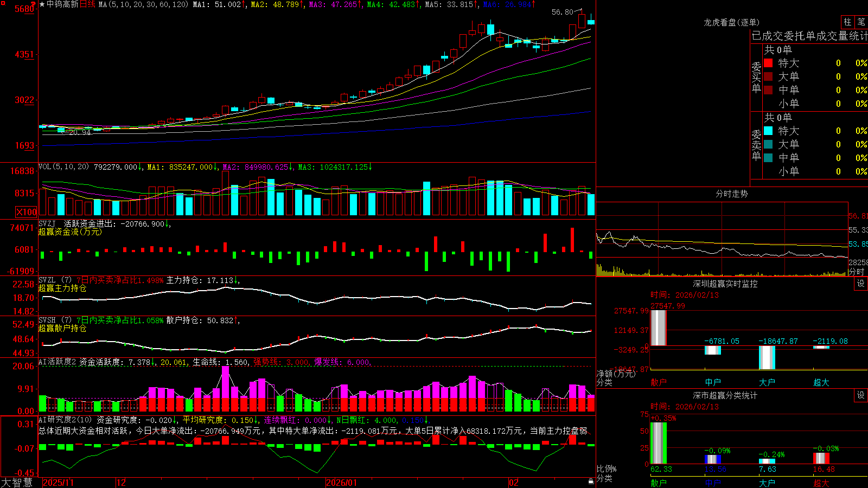Viewport: 868px width, 488px height.
Task: Click the 超赢散户持仓 yellow label
Action: (x=62, y=328)
